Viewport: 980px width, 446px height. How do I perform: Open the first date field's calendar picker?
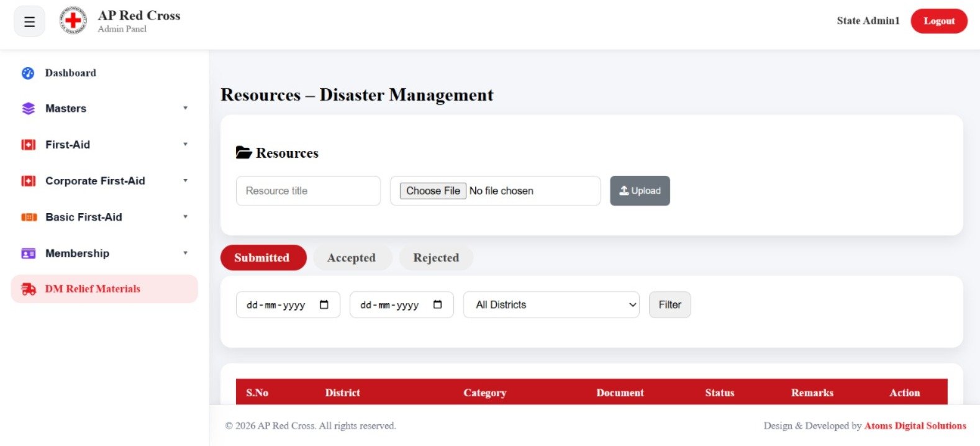pyautogui.click(x=324, y=304)
